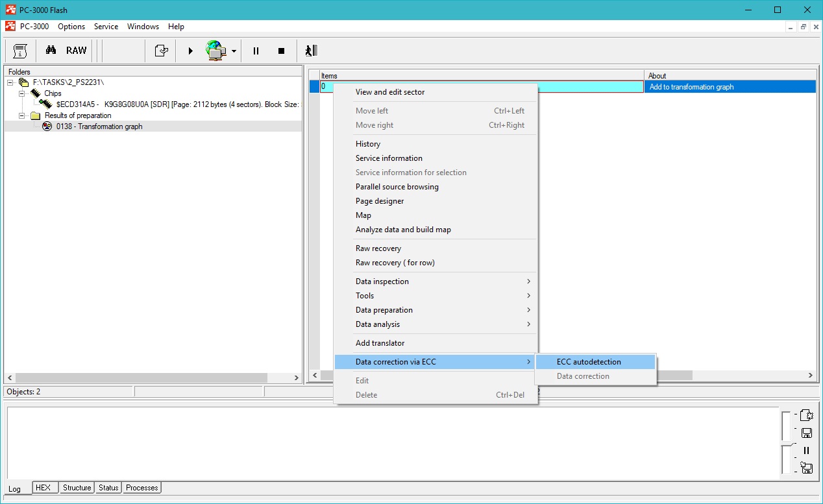Viewport: 823px width, 504px height.
Task: Click the exit running-man toolbar icon
Action: click(311, 51)
